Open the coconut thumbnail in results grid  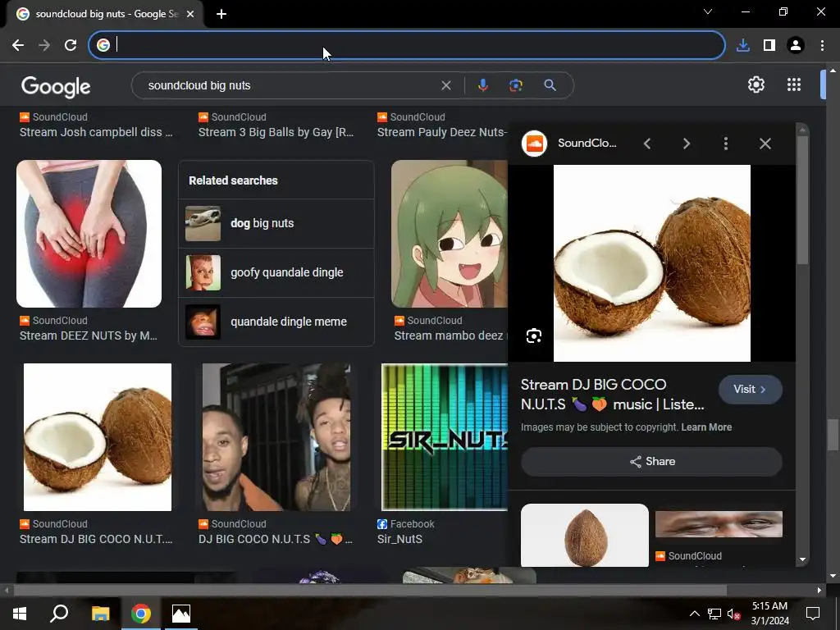click(98, 437)
